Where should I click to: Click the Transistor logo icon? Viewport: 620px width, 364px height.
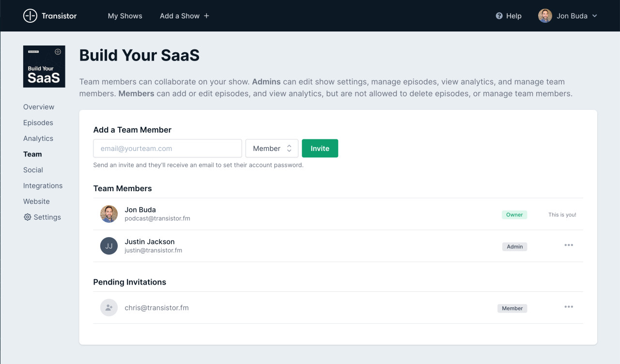(30, 15)
